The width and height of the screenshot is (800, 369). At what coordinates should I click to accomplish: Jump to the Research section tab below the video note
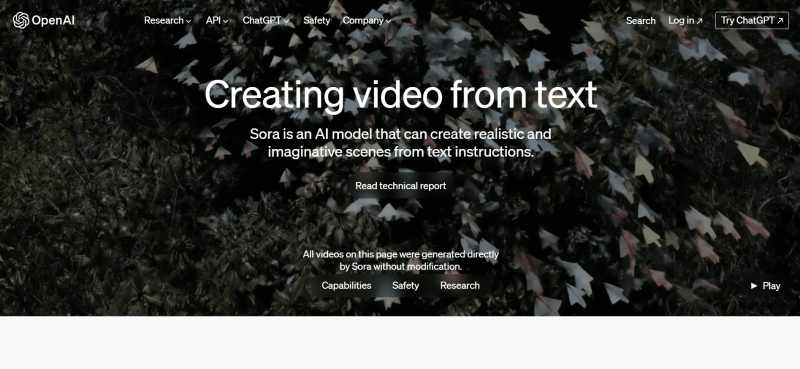click(460, 286)
